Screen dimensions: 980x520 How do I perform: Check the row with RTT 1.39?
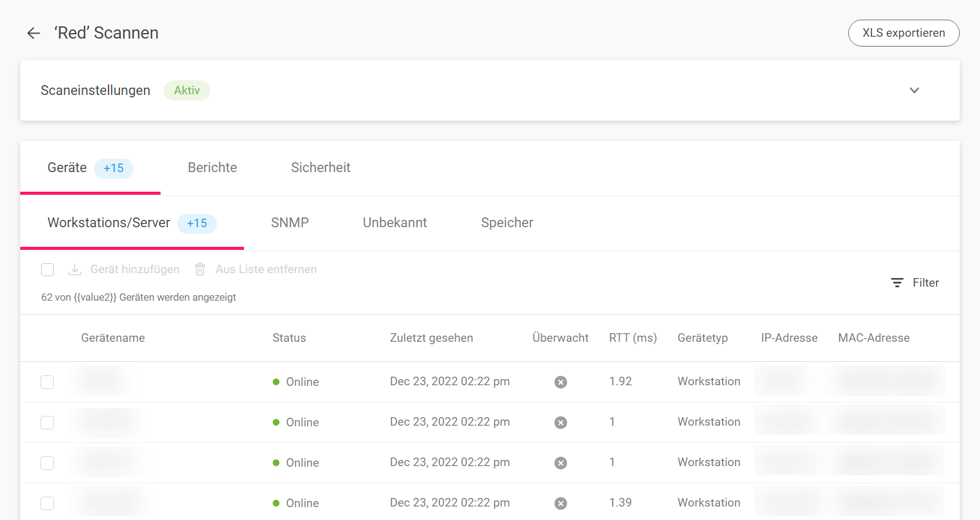coord(47,503)
